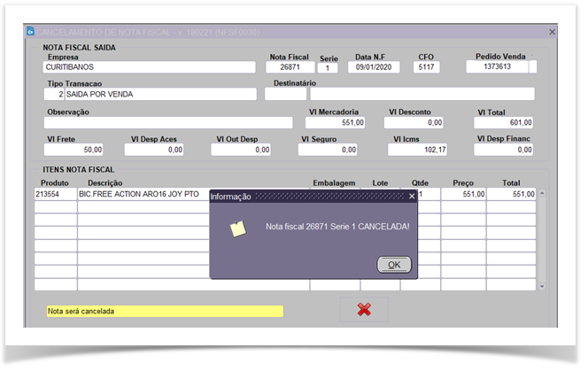Select product code 213554 cell

(56, 194)
